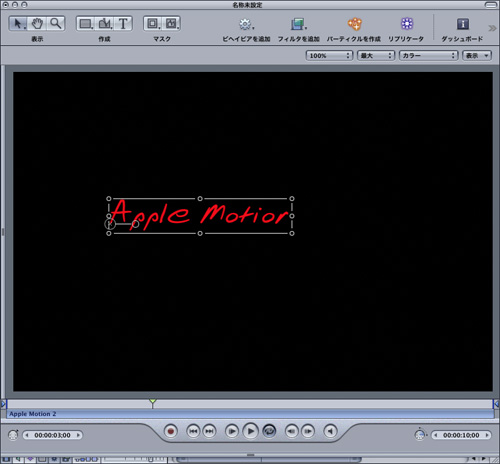
Task: Select the Text tool
Action: click(123, 24)
